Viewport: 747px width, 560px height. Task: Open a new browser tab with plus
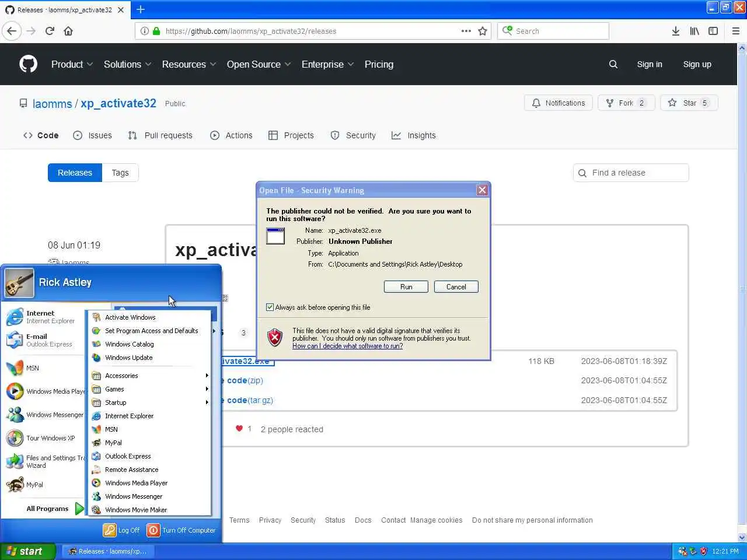[x=141, y=9]
